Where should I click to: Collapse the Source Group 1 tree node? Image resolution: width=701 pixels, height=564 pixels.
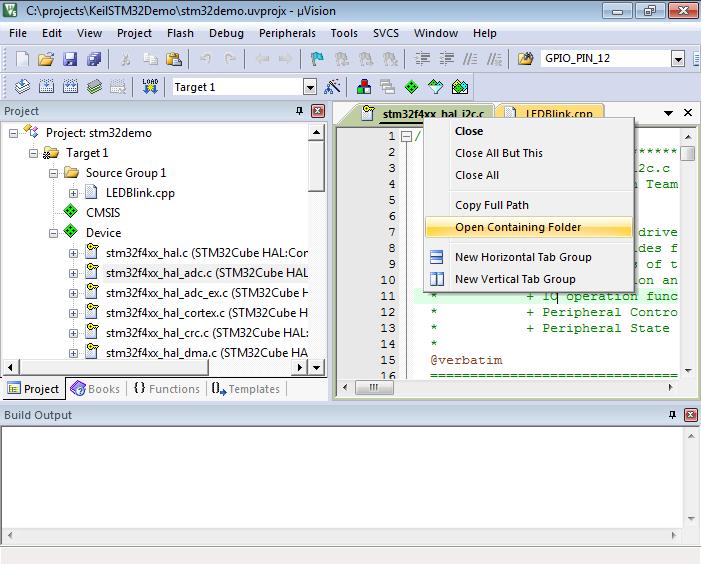click(x=53, y=173)
